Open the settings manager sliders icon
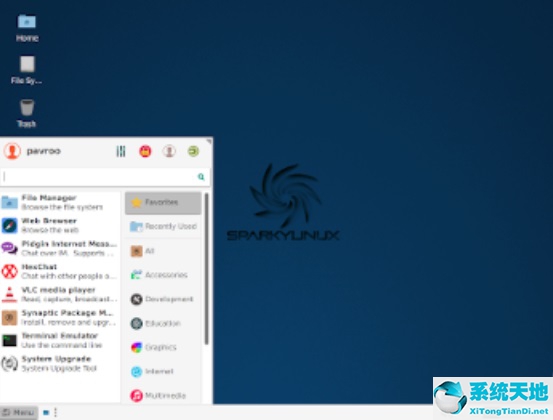Viewport: 553px width, 420px height. tap(121, 151)
